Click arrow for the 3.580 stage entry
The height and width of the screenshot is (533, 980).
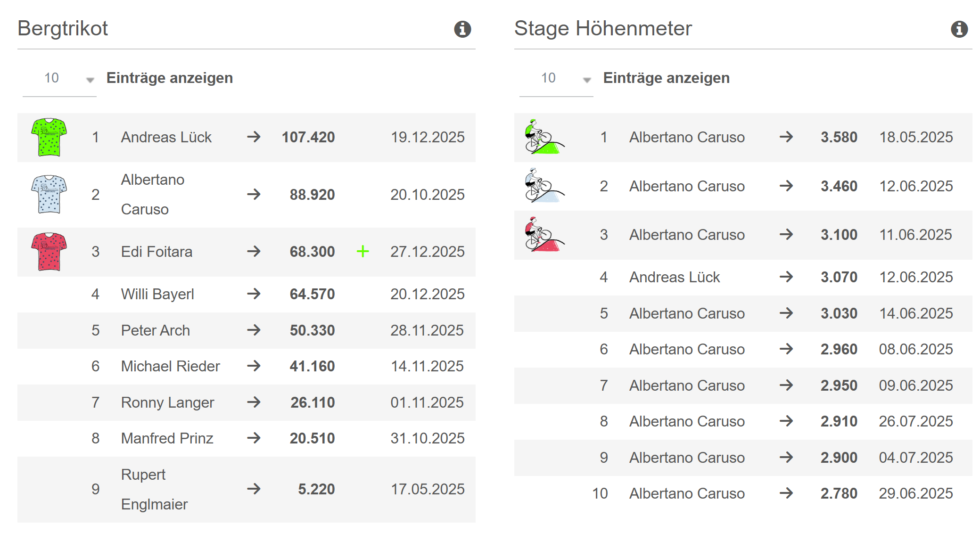click(786, 137)
